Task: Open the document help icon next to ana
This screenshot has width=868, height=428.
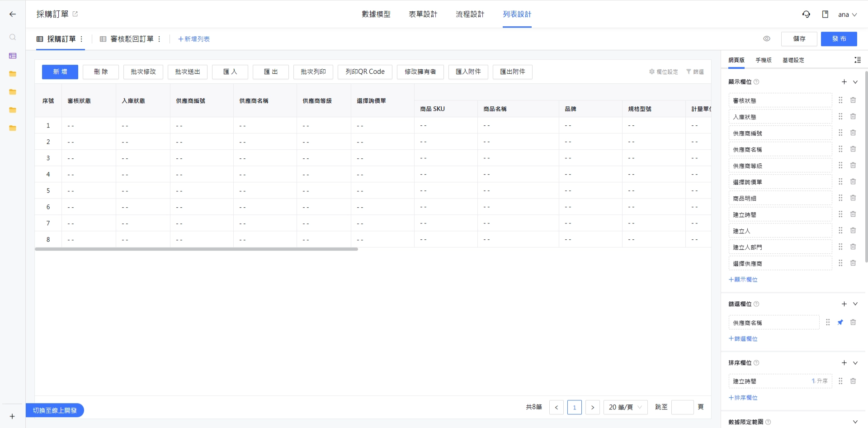Action: pos(825,14)
